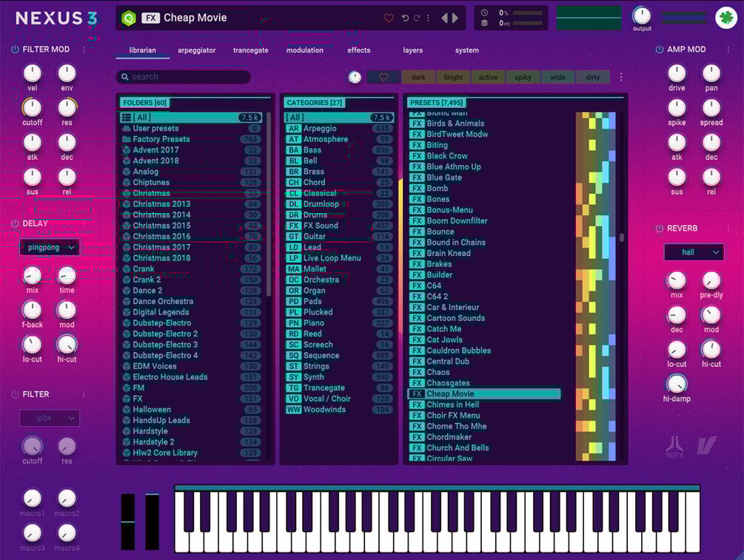Click the favorites heart filter tag
744x560 pixels.
[x=383, y=77]
